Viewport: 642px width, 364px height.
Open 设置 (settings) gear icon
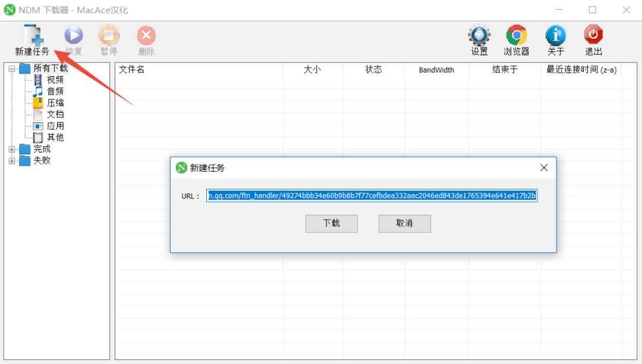(479, 36)
